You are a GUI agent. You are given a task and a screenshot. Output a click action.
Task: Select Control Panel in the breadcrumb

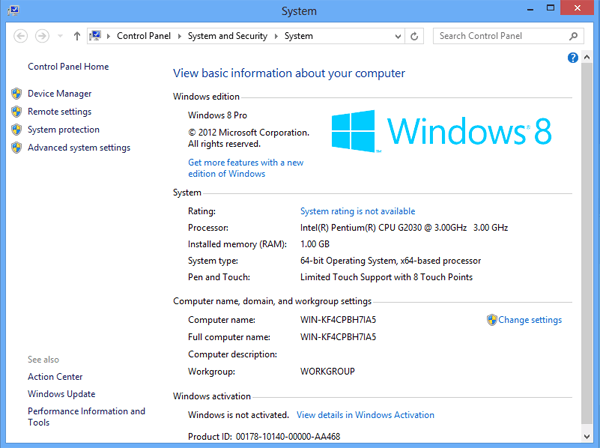pos(143,36)
